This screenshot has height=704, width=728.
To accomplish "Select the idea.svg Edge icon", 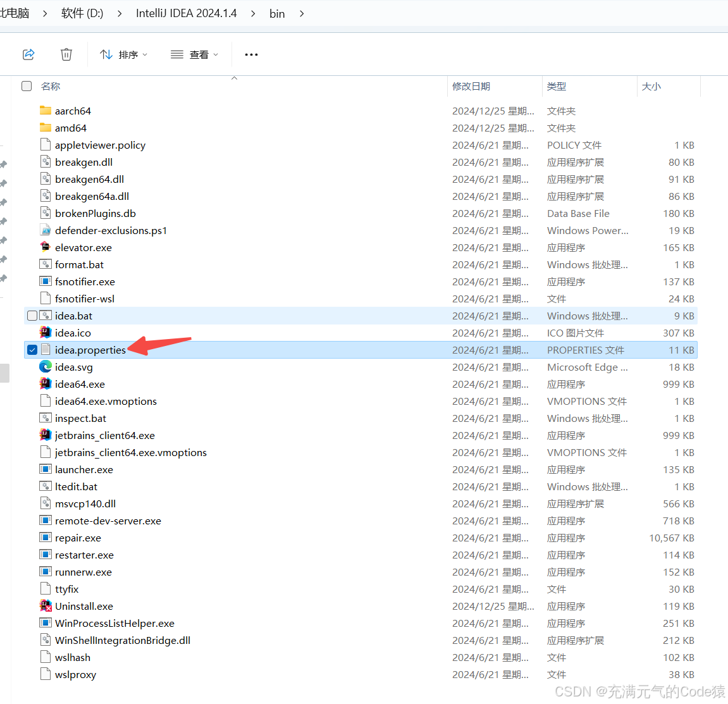I will pyautogui.click(x=46, y=367).
